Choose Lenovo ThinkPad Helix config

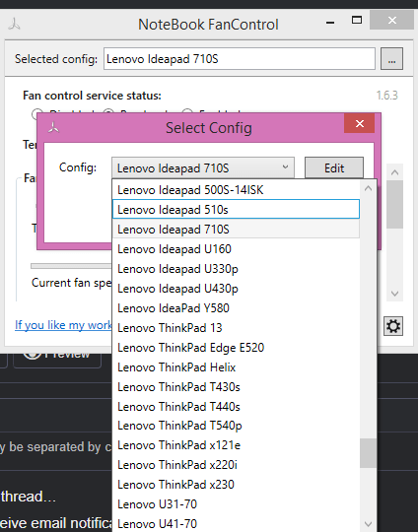pyautogui.click(x=236, y=366)
